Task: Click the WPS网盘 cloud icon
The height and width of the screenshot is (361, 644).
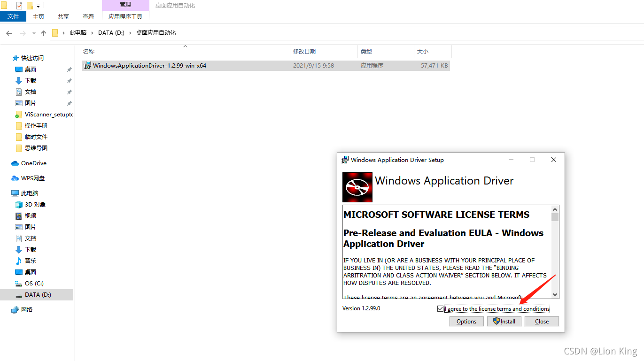Action: 15,178
